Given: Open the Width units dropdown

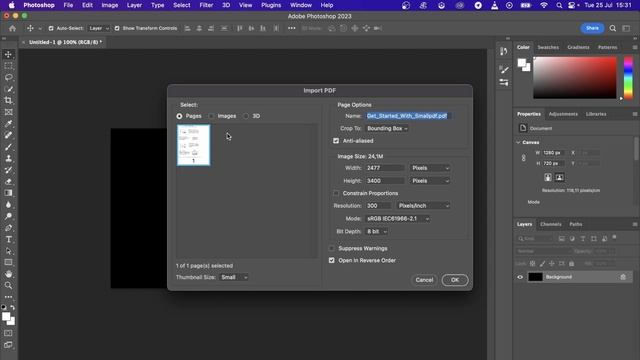Looking at the screenshot, I should tap(430, 168).
